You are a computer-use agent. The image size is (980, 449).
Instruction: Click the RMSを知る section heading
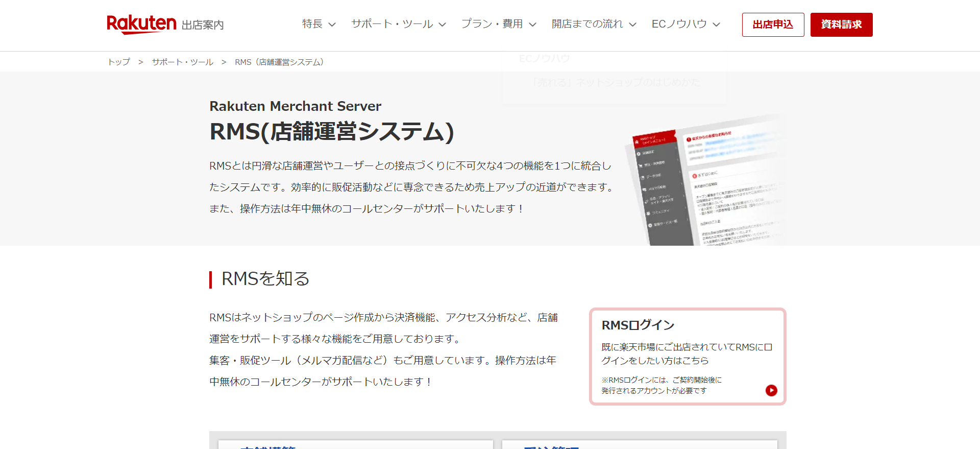[265, 279]
